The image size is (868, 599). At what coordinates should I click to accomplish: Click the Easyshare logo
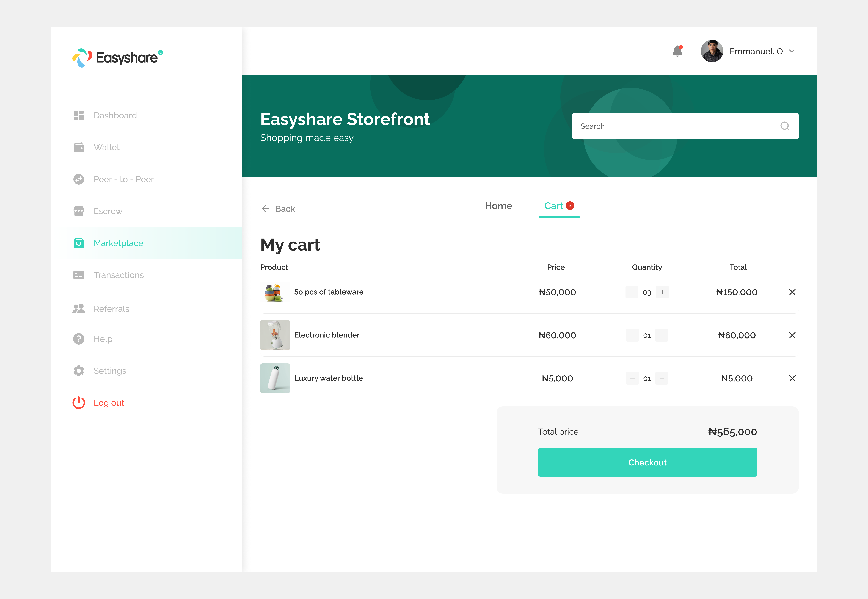point(117,58)
